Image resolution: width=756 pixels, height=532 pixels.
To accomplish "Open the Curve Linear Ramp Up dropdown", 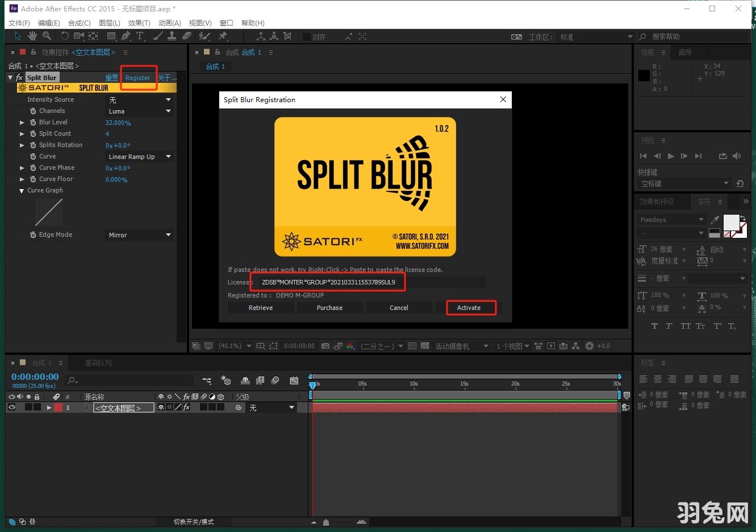I will pos(139,156).
